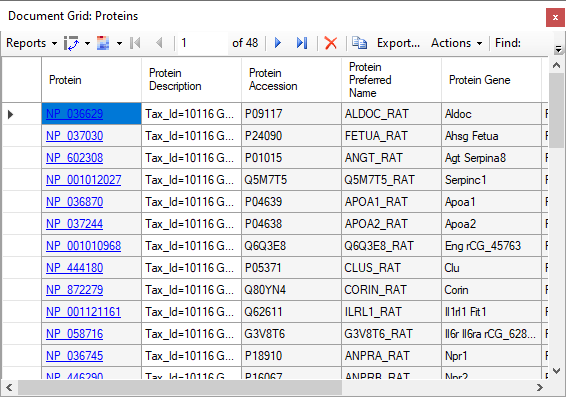Jump to last page with blue arrow
Viewport: 566px width, 397px height.
[x=302, y=43]
